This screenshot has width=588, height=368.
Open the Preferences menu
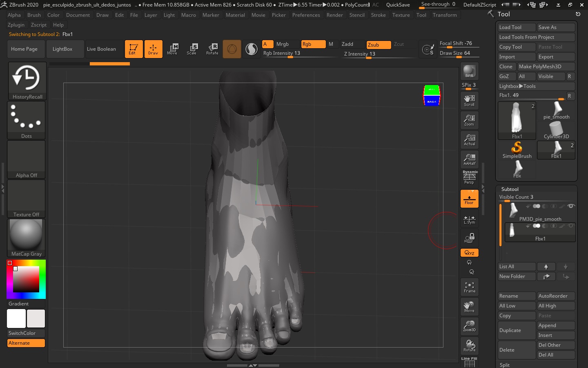pos(306,15)
